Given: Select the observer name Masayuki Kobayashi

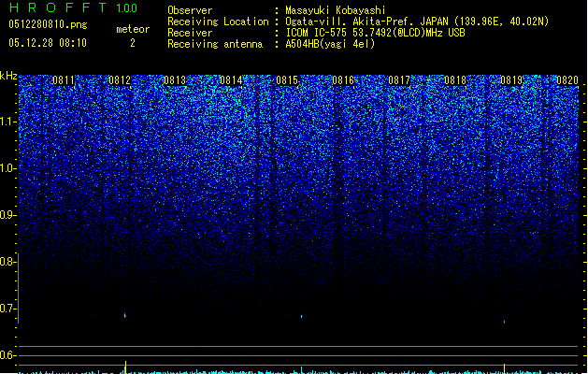Looking at the screenshot, I should tap(336, 10).
